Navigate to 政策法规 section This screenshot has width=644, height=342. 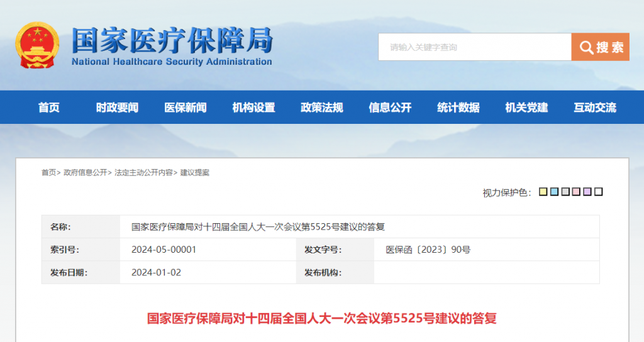pyautogui.click(x=321, y=108)
